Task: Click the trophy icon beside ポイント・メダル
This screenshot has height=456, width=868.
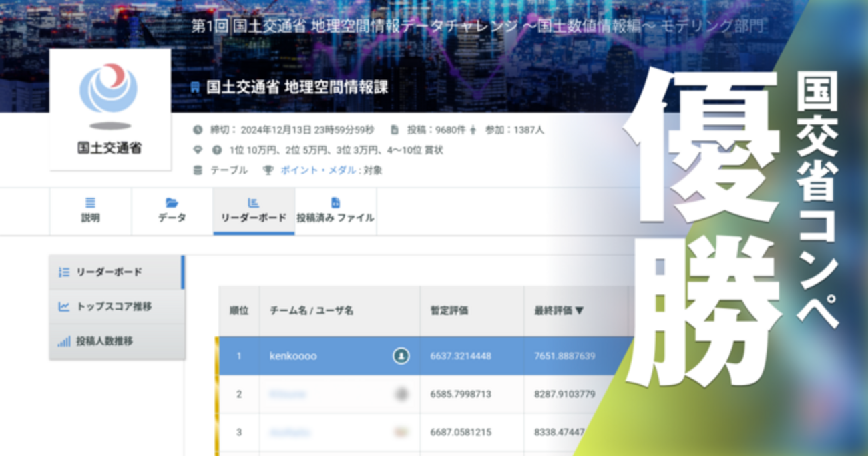Action: point(268,170)
